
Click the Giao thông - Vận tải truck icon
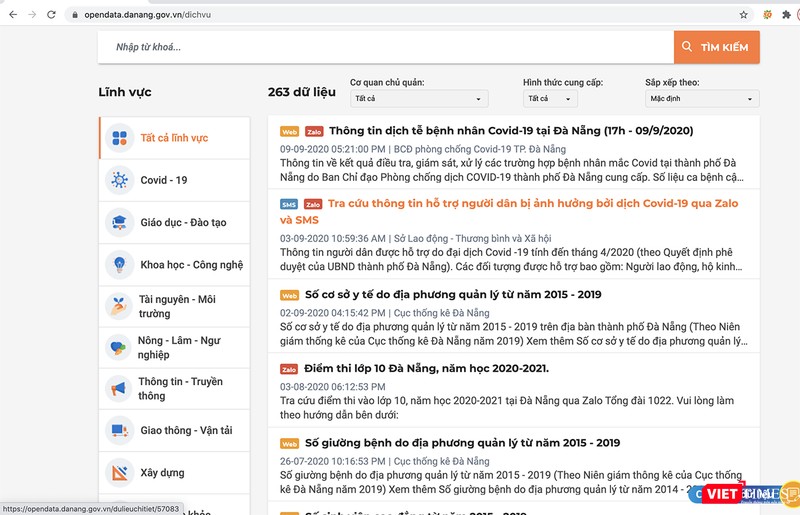pos(120,430)
